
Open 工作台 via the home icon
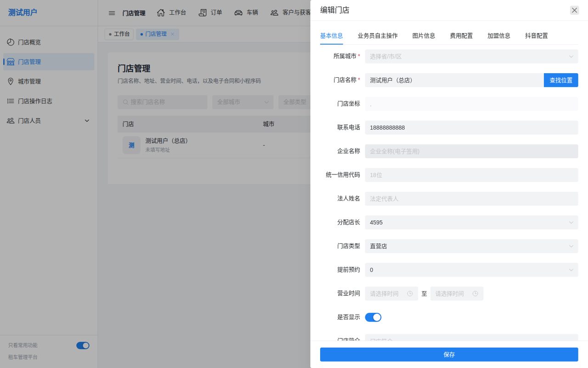coord(161,13)
